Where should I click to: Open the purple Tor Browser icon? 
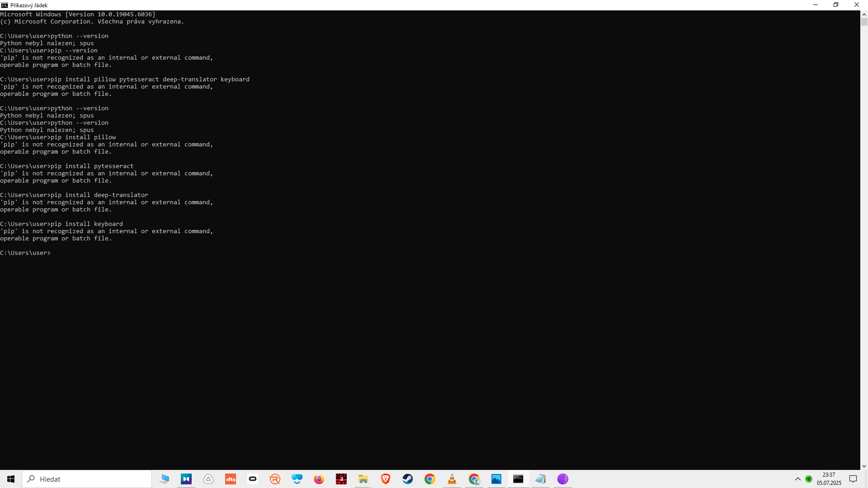pyautogui.click(x=563, y=479)
